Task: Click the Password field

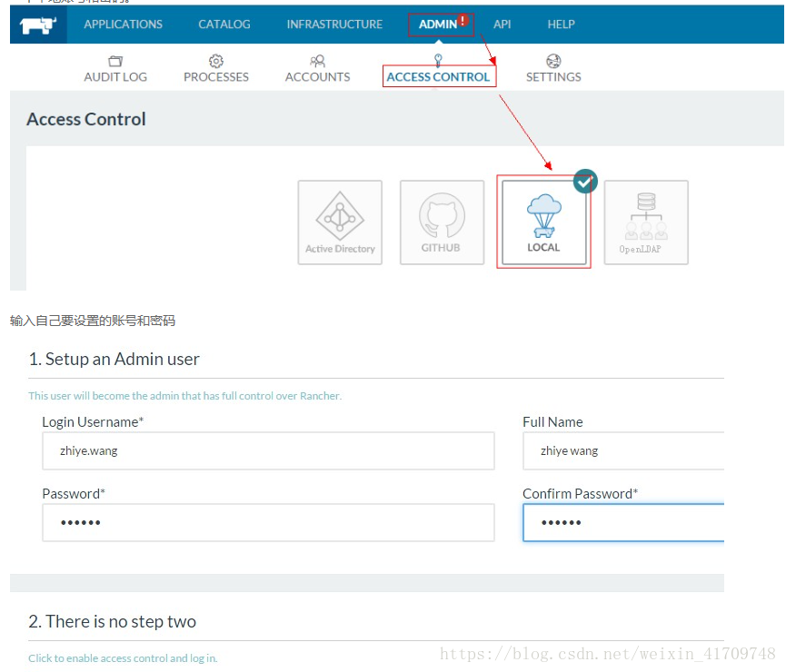Action: 268,523
